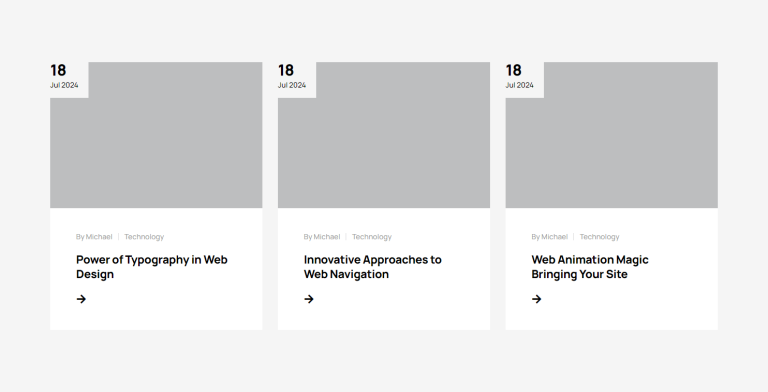Select By Michael author on the Navigation card
The width and height of the screenshot is (768, 392).
pyautogui.click(x=322, y=237)
